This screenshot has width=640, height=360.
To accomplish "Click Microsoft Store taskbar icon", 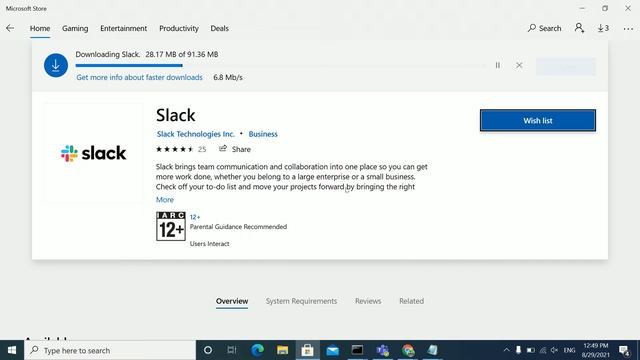I will 307,350.
